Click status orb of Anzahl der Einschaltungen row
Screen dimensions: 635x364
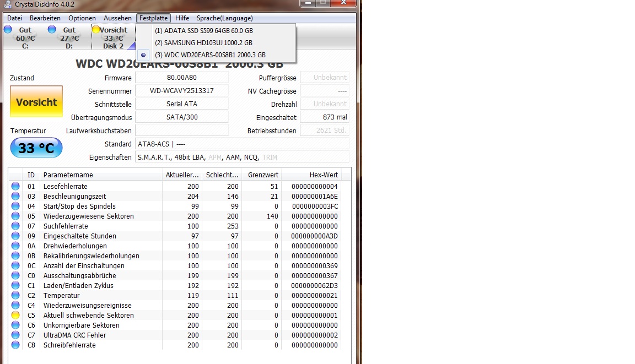pyautogui.click(x=15, y=265)
